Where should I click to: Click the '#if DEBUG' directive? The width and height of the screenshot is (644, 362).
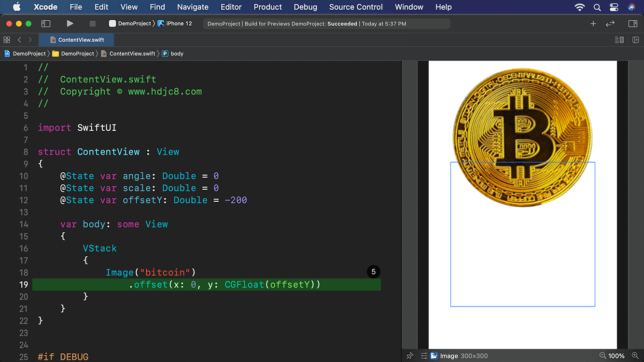63,357
